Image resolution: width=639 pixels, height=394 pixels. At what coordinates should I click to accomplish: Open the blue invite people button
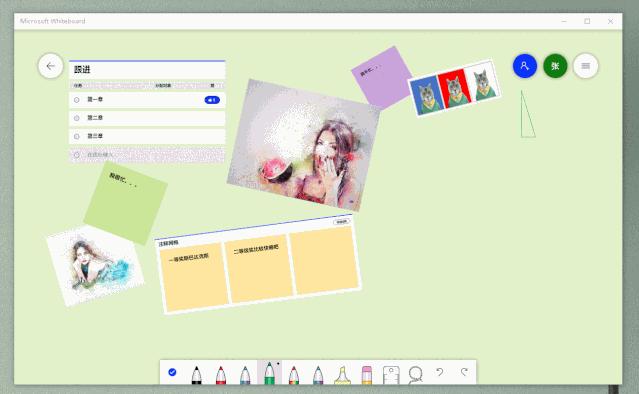click(524, 66)
